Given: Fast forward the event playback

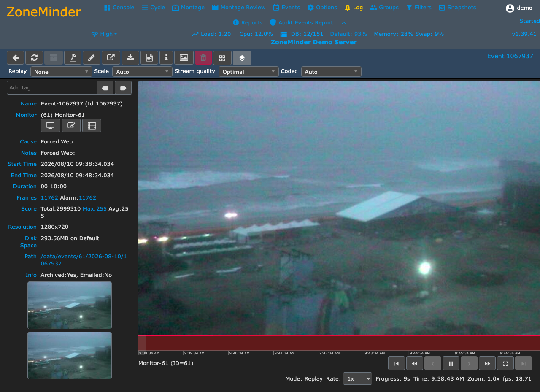Looking at the screenshot, I should pos(487,363).
